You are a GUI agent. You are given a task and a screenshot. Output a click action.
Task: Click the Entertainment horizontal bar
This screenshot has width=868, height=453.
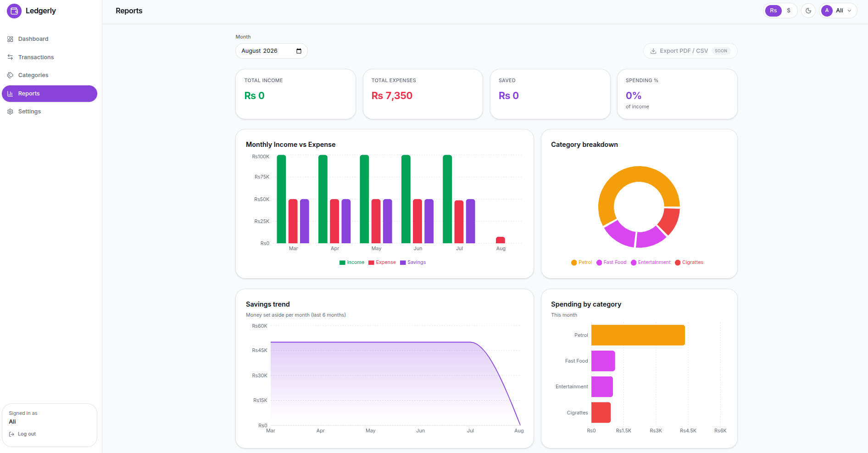click(x=602, y=387)
